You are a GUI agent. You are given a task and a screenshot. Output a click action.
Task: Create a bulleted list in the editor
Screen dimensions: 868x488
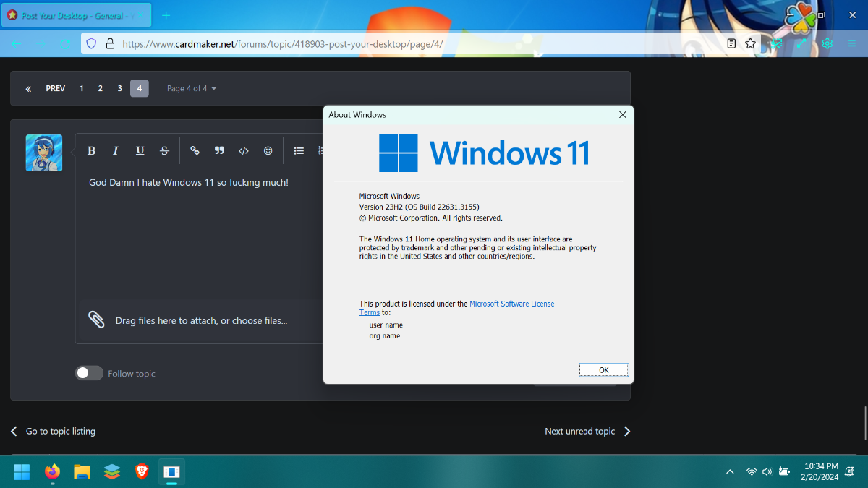pos(299,150)
